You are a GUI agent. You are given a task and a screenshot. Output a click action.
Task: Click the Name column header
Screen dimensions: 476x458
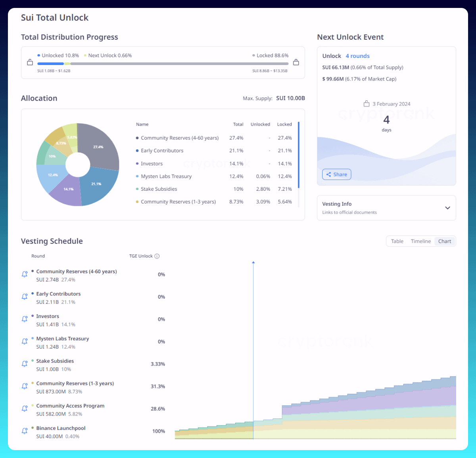pos(142,125)
